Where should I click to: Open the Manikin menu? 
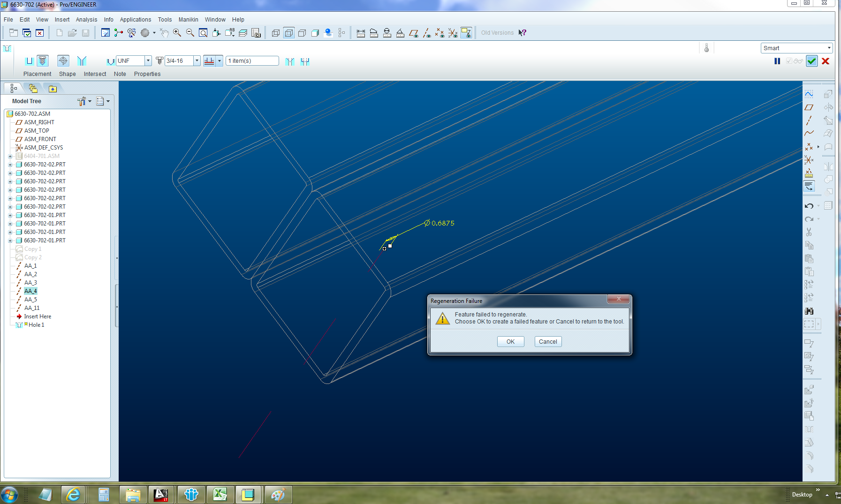[188, 20]
